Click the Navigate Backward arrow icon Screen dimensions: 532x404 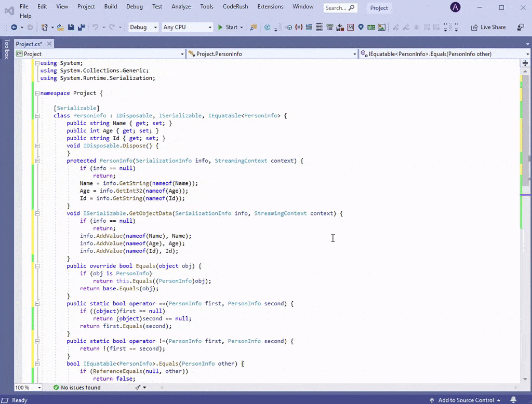click(x=14, y=28)
